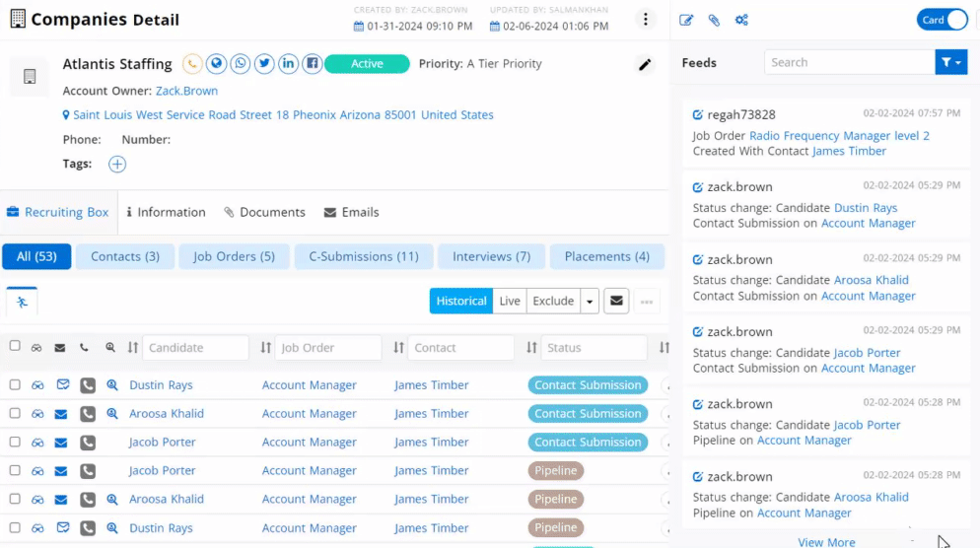Viewport: 980px width, 548px height.
Task: Open the gears settings icon in toolbar
Action: pyautogui.click(x=741, y=20)
